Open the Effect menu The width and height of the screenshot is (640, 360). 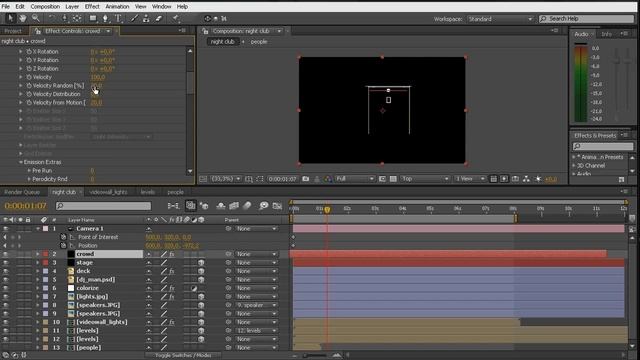pos(92,7)
